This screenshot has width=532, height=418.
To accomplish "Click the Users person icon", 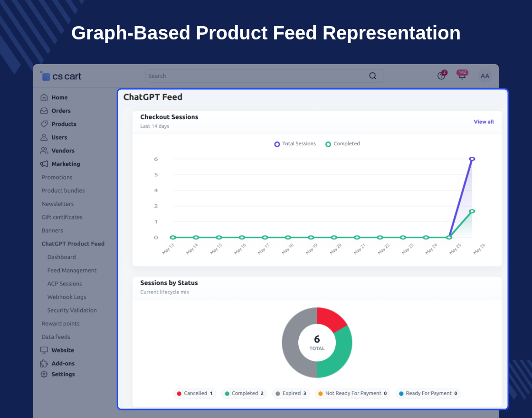I will point(44,137).
